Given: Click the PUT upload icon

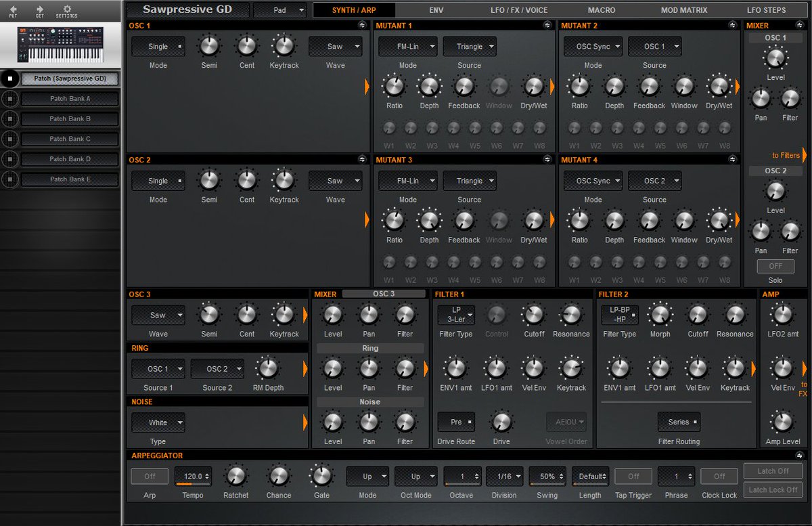Looking at the screenshot, I should (x=13, y=9).
